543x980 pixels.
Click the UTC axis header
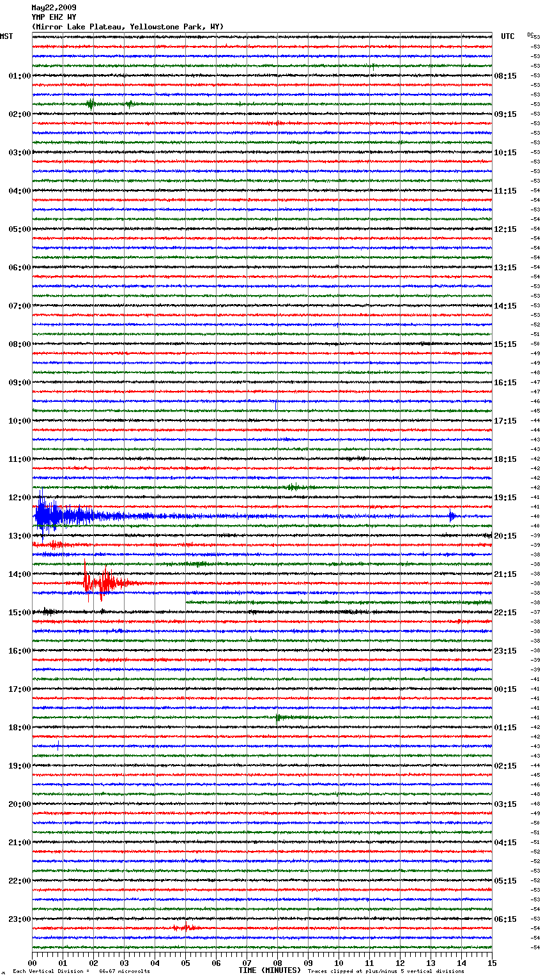point(508,36)
